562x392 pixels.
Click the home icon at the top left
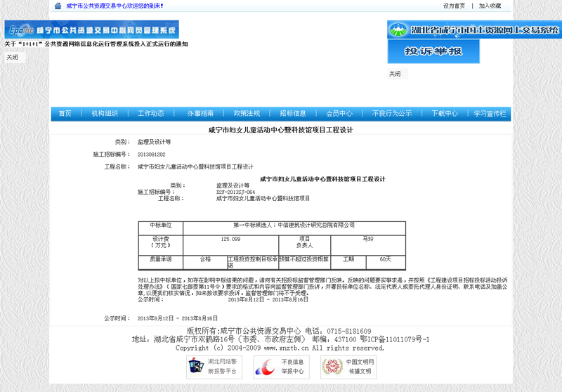pos(58,6)
